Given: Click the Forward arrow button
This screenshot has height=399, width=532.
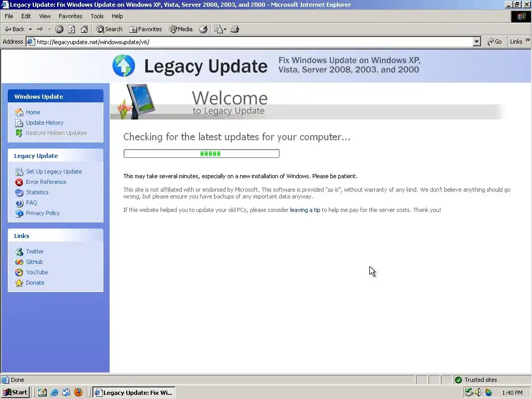Looking at the screenshot, I should (40, 29).
